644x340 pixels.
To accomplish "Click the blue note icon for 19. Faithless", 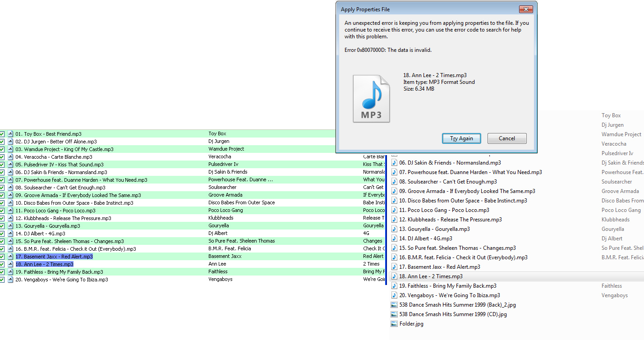I will [x=394, y=286].
